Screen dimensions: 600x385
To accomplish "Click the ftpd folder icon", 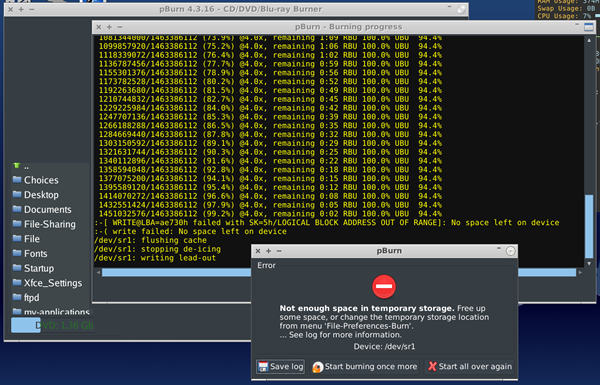I will coord(17,297).
